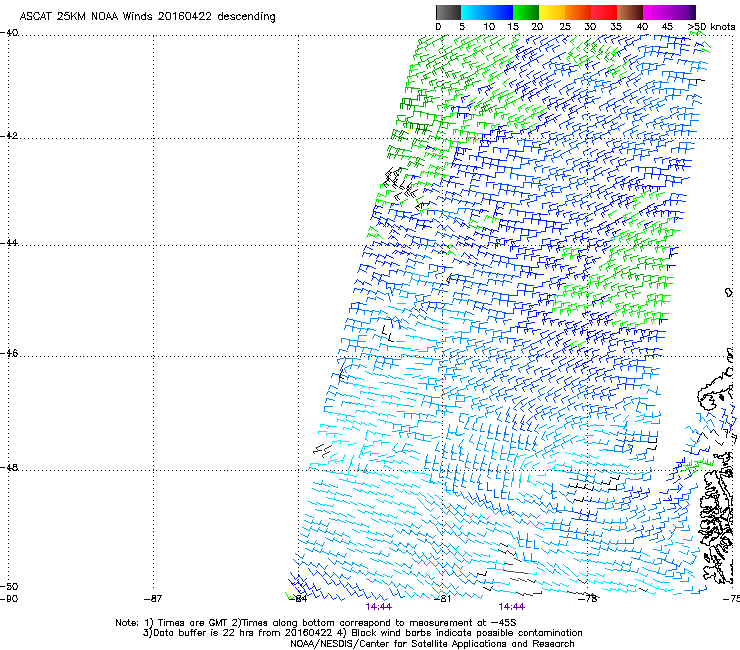Click the '>50 knots' legend label

tap(711, 27)
